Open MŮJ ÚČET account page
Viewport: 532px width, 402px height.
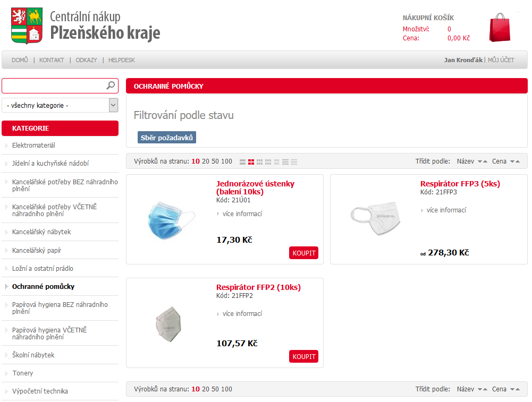coord(501,60)
